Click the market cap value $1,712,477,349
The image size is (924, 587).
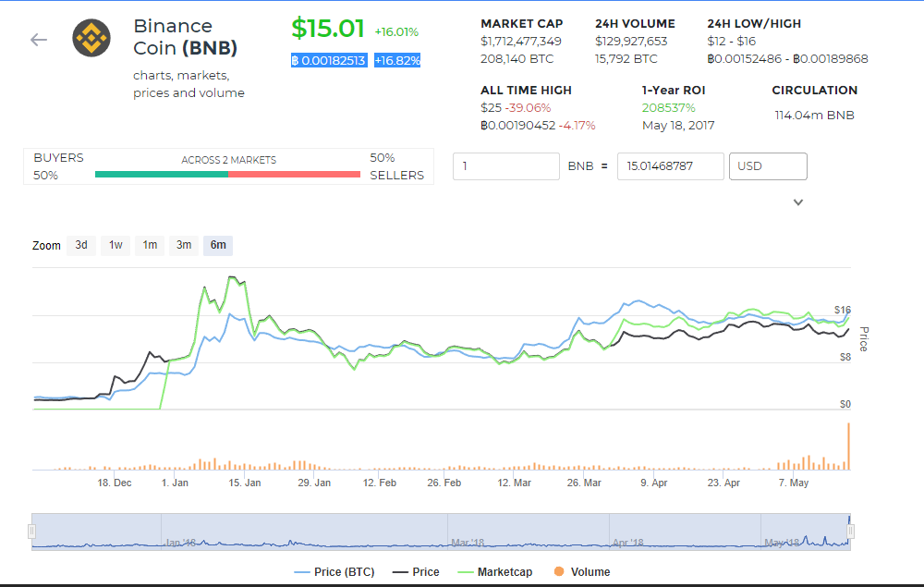[x=521, y=42]
